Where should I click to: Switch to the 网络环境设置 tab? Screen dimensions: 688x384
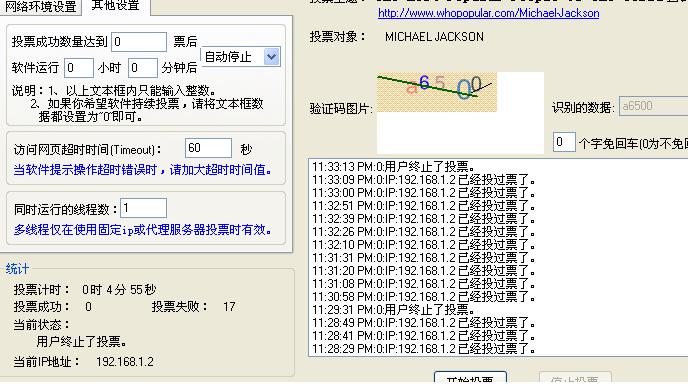40,7
